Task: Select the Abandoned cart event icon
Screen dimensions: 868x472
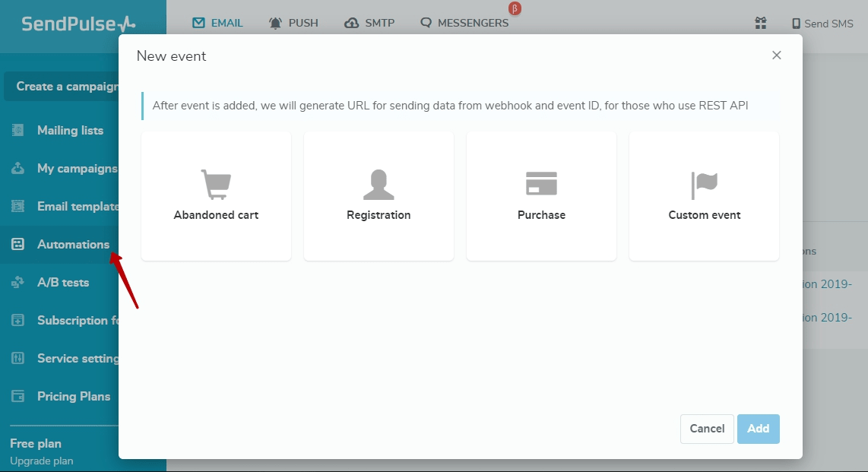Action: tap(216, 182)
